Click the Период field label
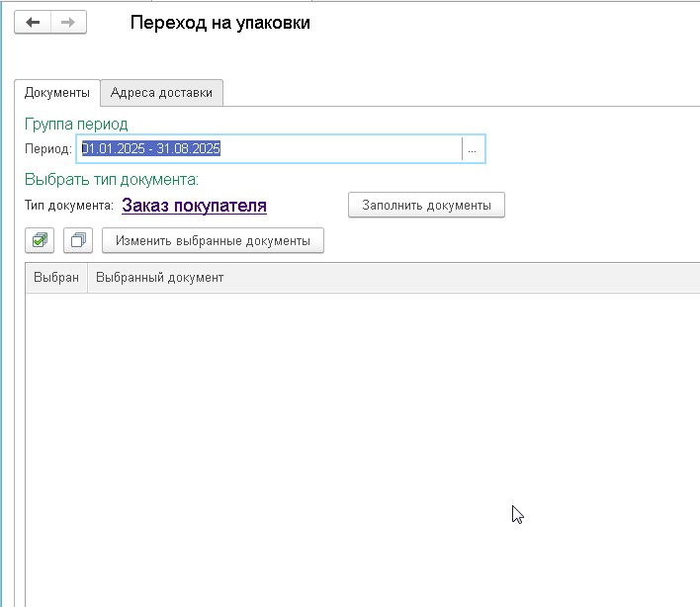 pos(47,149)
